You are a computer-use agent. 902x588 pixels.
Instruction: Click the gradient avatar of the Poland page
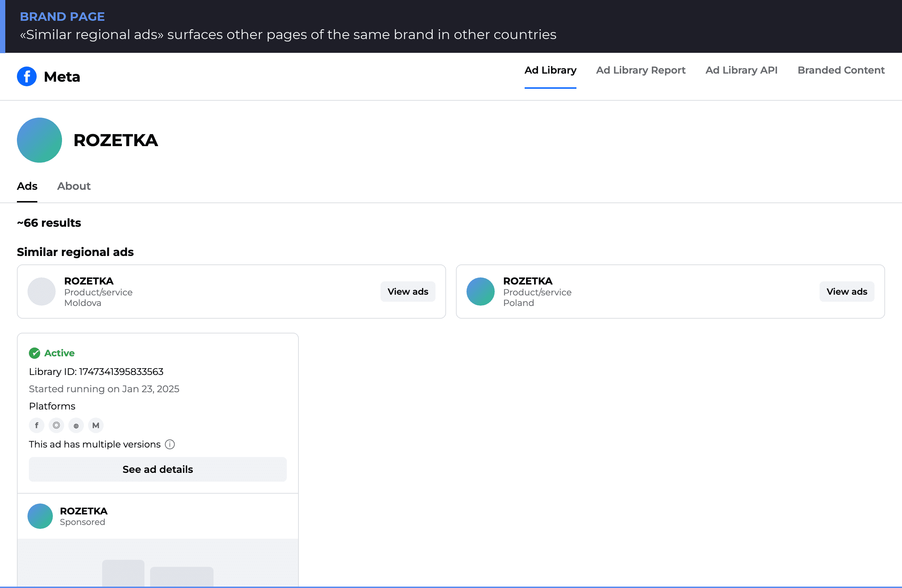point(481,292)
